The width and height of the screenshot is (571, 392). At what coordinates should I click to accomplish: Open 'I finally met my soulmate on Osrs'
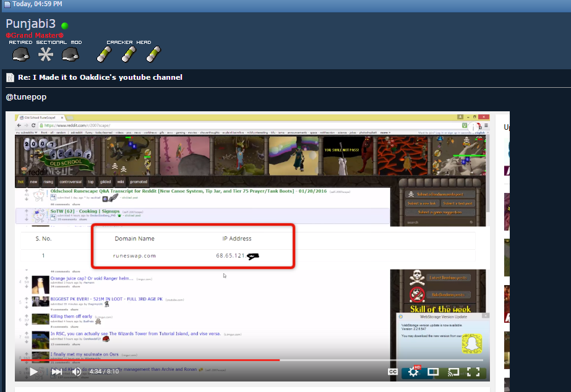85,354
